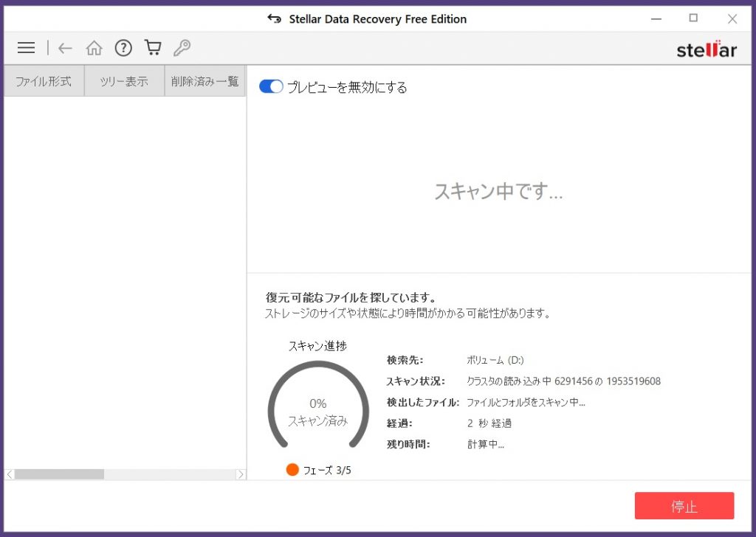Open the hamburger menu

click(x=26, y=48)
